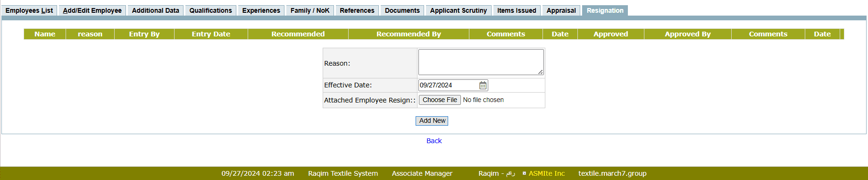This screenshot has height=180, width=868.
Task: Click the Add New button
Action: coord(432,121)
